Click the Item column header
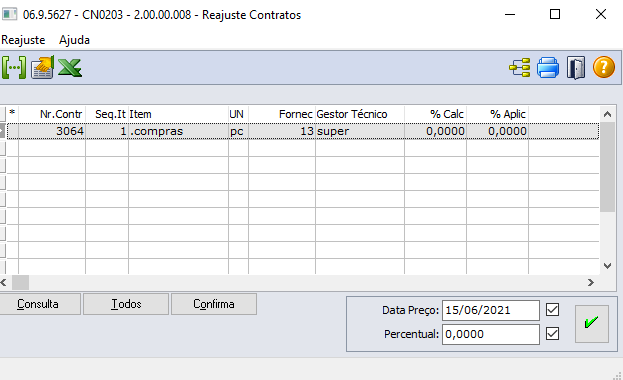 coord(178,114)
